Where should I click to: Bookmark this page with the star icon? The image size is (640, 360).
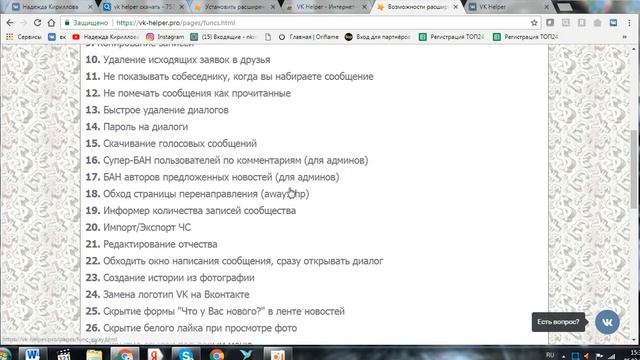tap(534, 23)
